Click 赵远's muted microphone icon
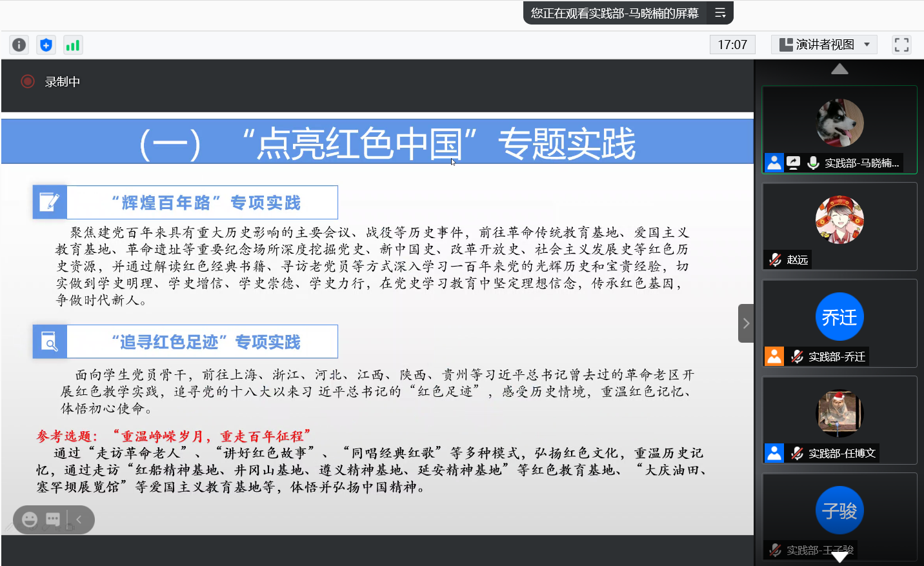924x566 pixels. pyautogui.click(x=775, y=259)
